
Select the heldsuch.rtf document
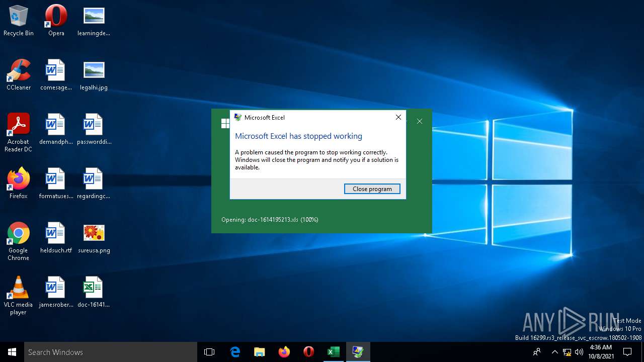coord(56,238)
